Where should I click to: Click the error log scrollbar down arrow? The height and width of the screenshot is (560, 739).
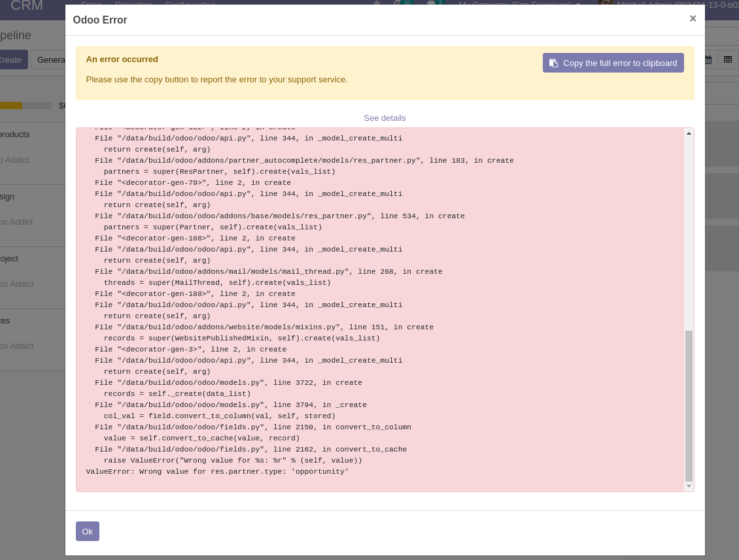tap(688, 486)
